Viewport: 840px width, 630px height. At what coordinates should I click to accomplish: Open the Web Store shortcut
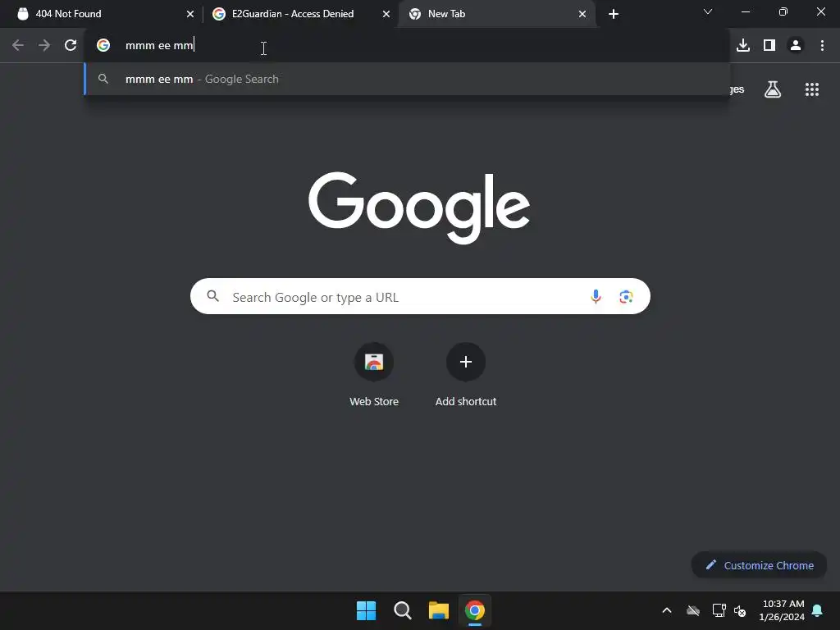click(374, 375)
